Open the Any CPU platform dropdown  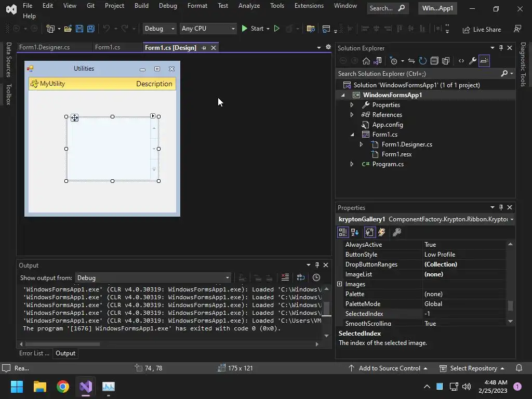click(x=208, y=29)
